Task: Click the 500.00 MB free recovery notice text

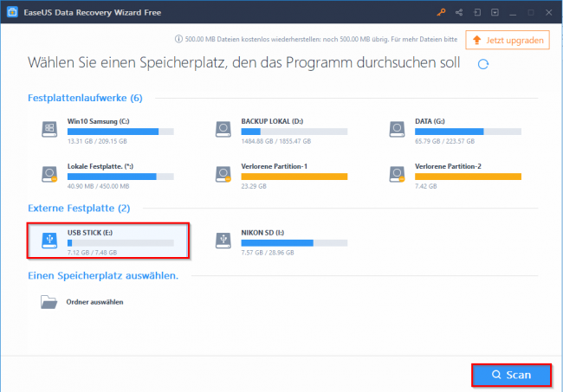Action: tap(321, 39)
